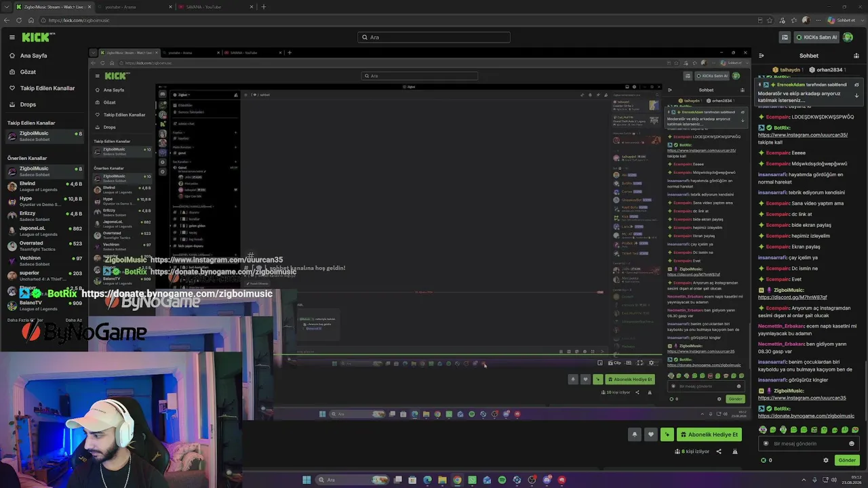
Task: Click the green sparkle subscribe button
Action: click(x=667, y=434)
